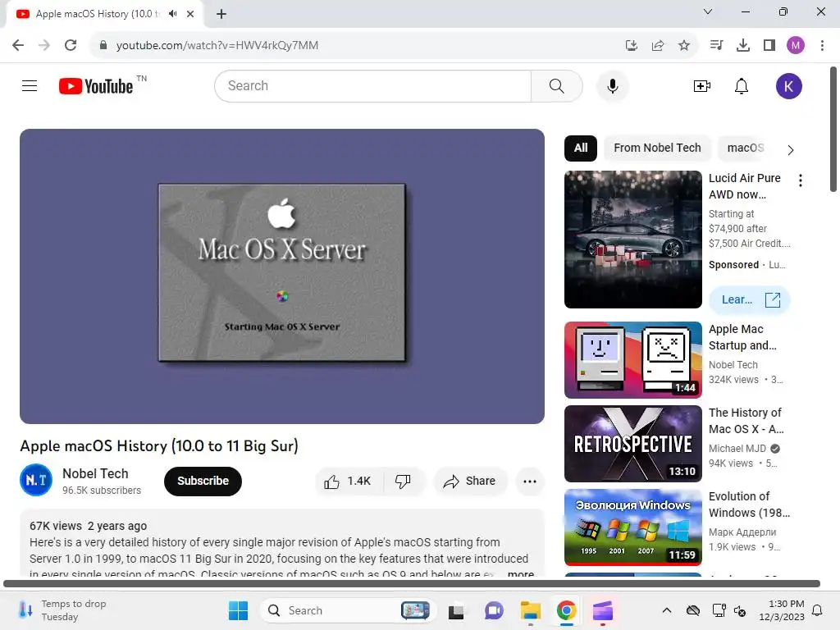Go back with the browser back arrow
The width and height of the screenshot is (840, 630).
pos(18,45)
